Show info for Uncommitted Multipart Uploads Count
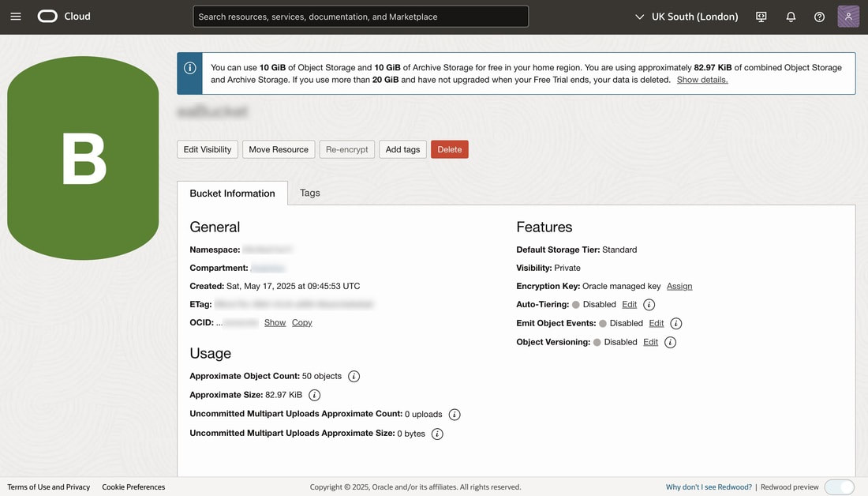 pos(455,415)
